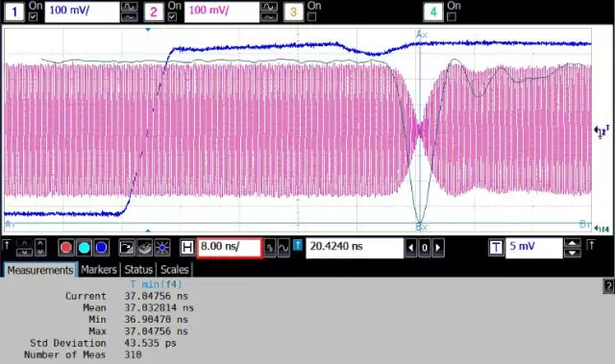The height and width of the screenshot is (364, 615).
Task: Click trigger edge icon right of level
Action: click(x=591, y=245)
